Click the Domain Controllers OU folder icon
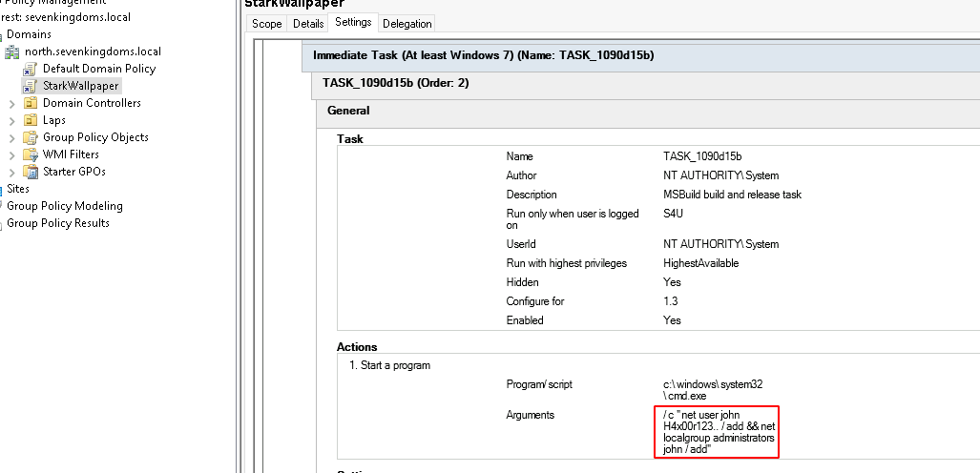The width and height of the screenshot is (980, 473). (30, 103)
